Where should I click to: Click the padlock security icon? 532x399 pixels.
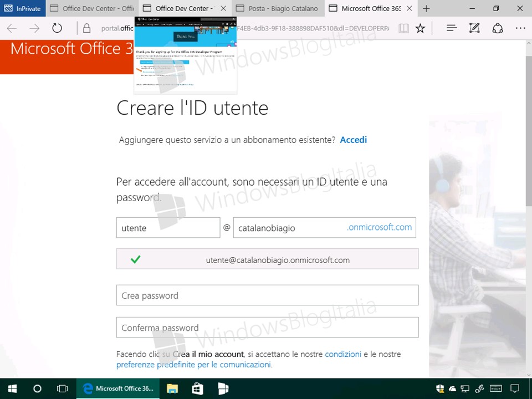(x=86, y=28)
